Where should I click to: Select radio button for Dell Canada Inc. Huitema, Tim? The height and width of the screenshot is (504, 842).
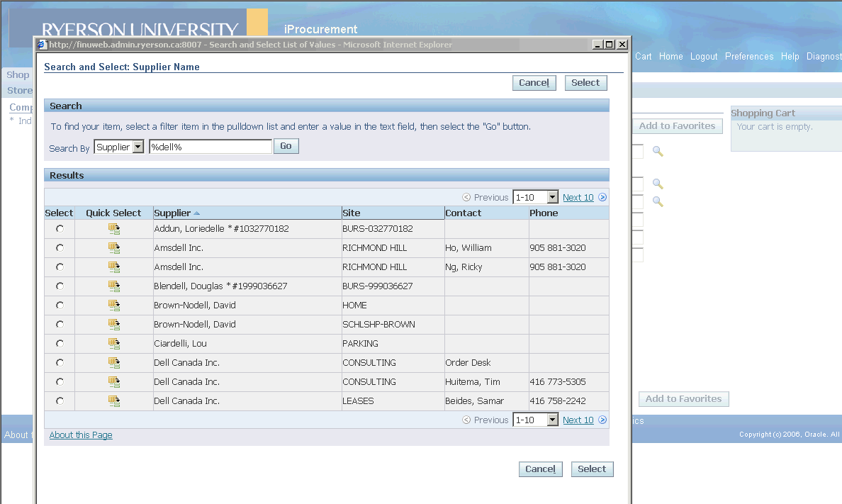coord(60,382)
